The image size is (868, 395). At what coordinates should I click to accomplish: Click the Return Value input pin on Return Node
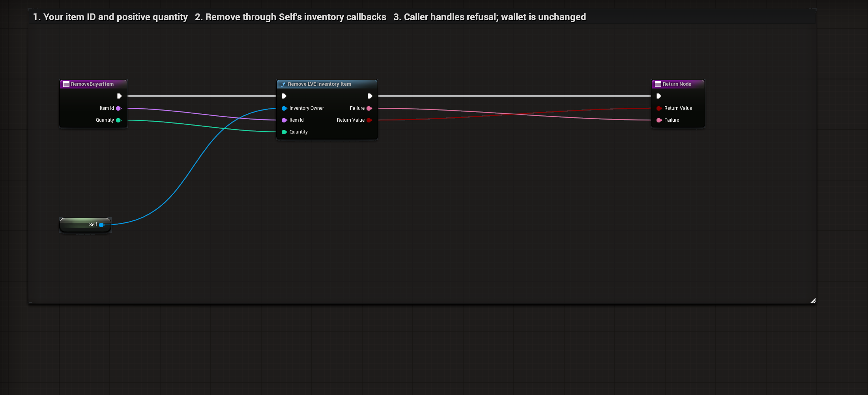point(659,108)
